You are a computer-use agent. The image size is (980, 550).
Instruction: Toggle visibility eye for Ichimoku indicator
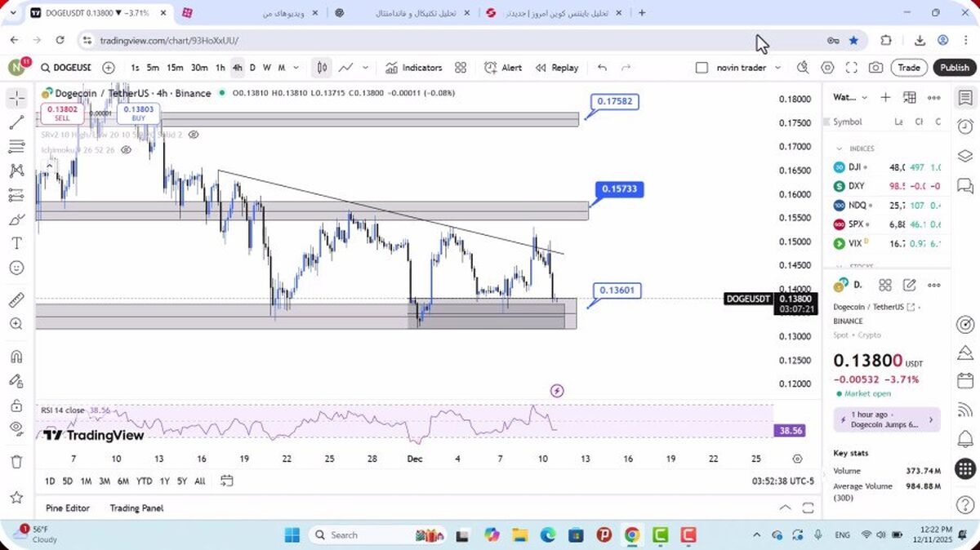[126, 150]
